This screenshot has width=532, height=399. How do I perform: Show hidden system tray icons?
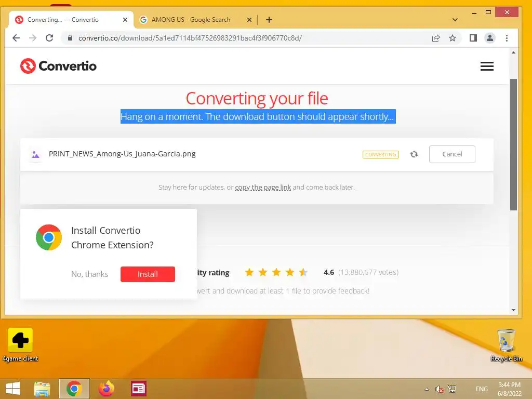click(427, 389)
